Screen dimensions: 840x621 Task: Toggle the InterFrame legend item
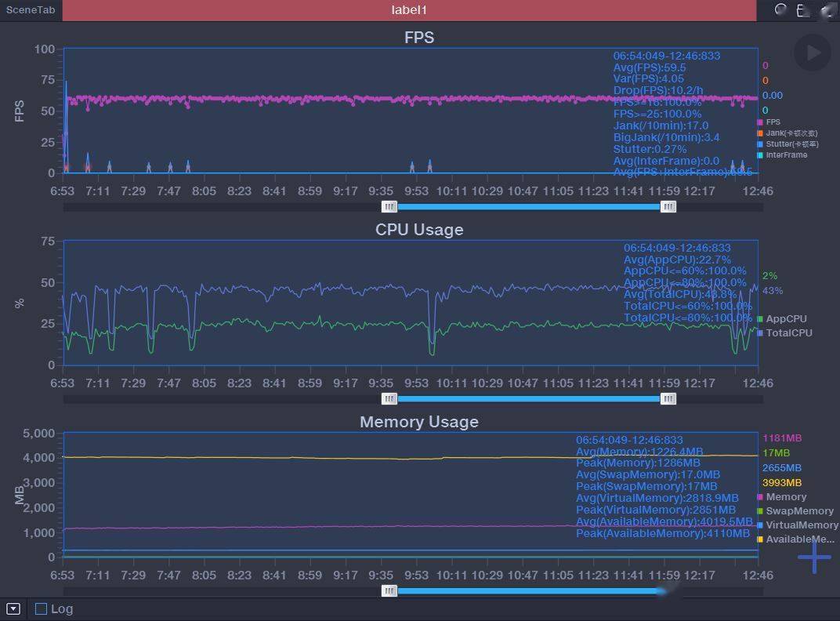782,155
